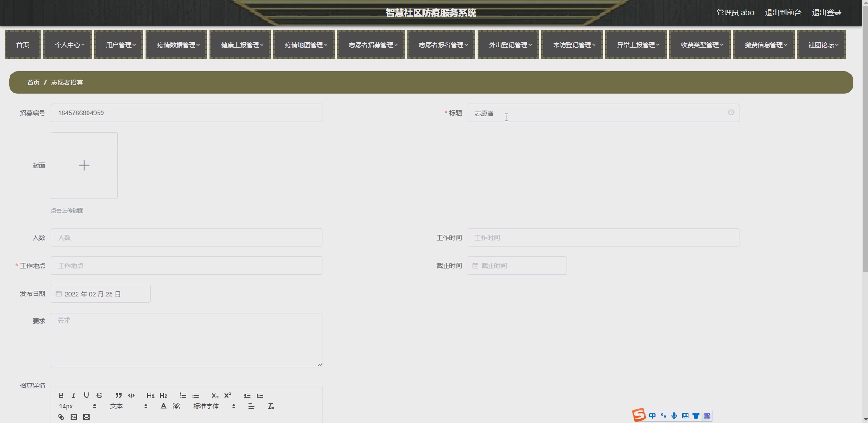Apply strikethrough in 招募详情 editor
The image size is (868, 423).
(99, 395)
